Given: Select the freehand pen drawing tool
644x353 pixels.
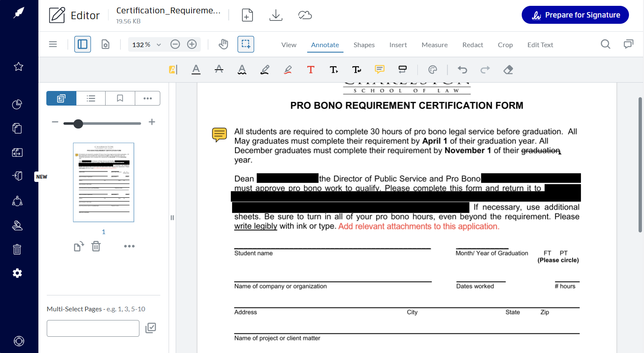Looking at the screenshot, I should coord(265,70).
